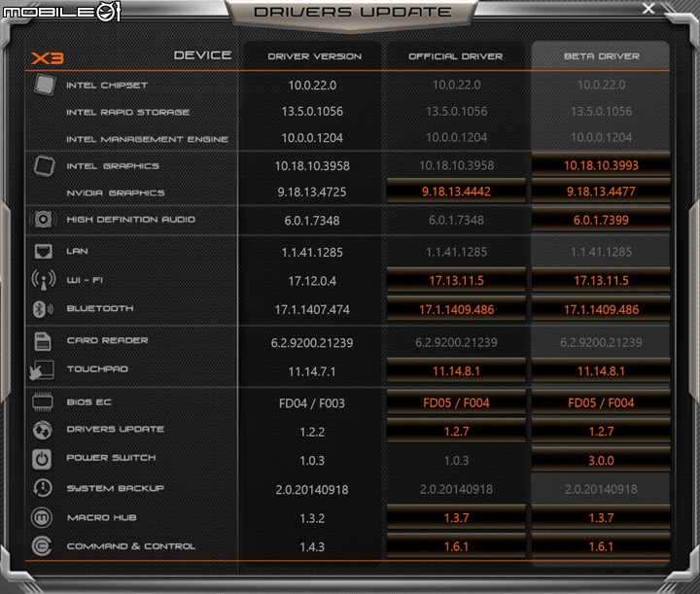Install audio beta driver 6.0.1.7399

[601, 220]
